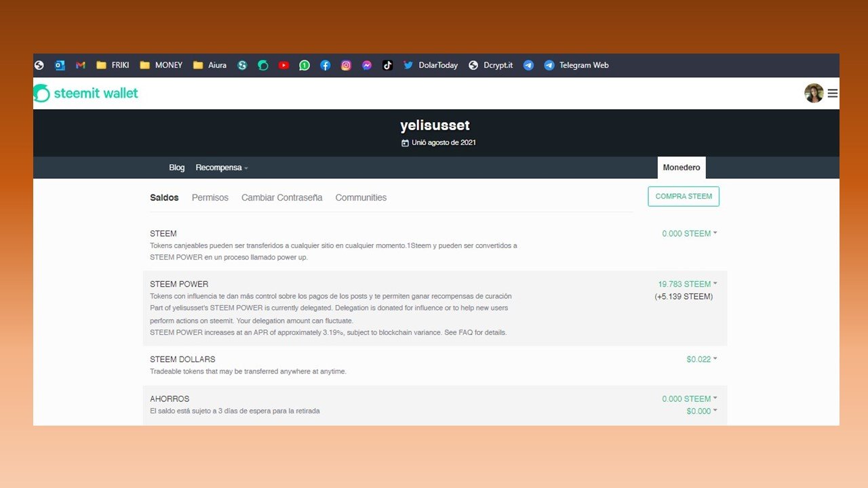868x488 pixels.
Task: Open the dark teal round bookmark after the Aiura folder
Action: point(242,65)
